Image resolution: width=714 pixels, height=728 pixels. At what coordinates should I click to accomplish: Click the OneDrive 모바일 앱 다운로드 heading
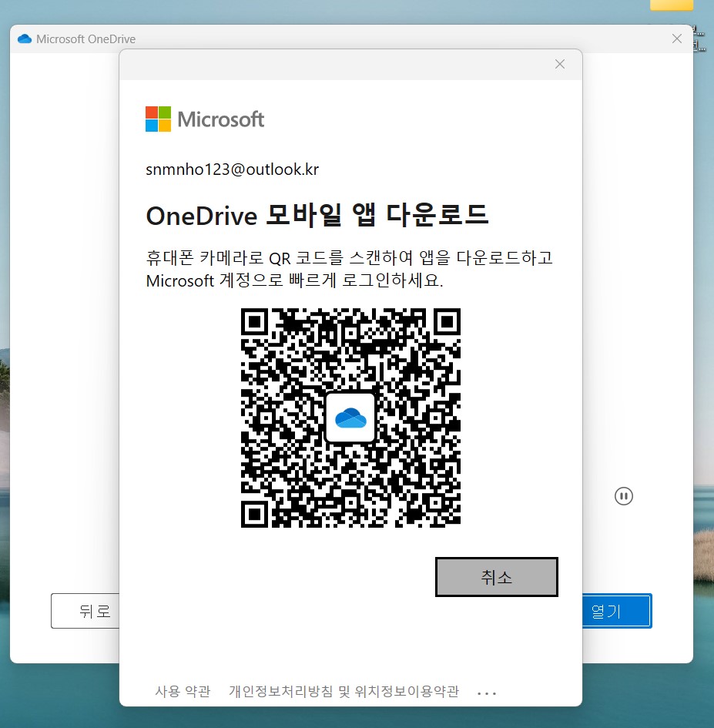click(x=317, y=216)
